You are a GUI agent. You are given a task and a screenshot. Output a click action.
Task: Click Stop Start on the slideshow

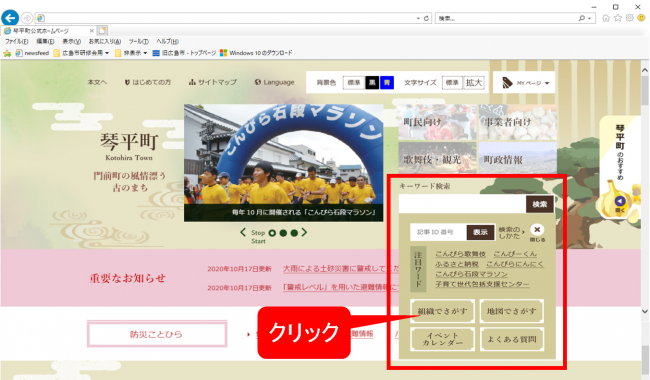point(258,237)
